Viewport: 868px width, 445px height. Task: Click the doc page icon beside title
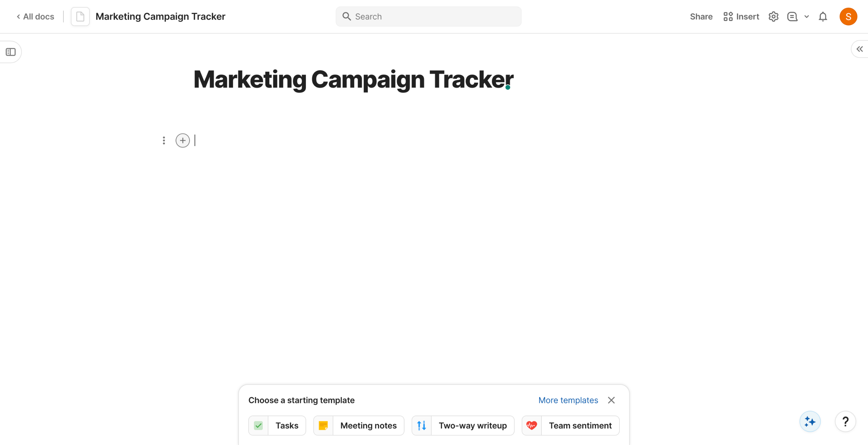[x=80, y=17]
